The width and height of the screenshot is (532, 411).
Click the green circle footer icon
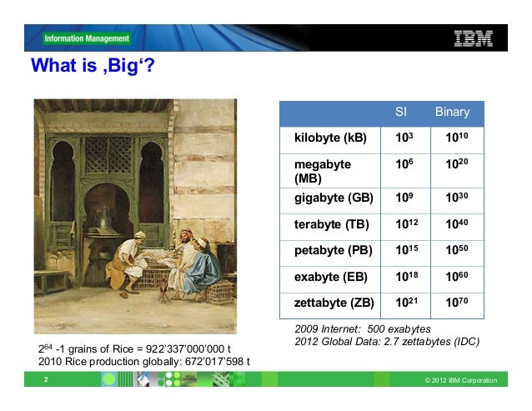click(109, 379)
